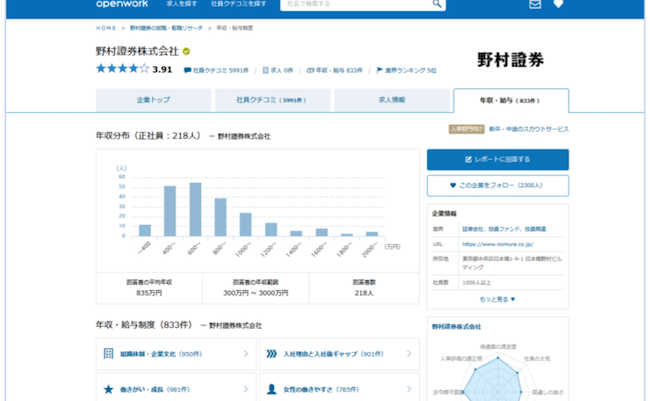Open the 求人情報 tab
Viewport: 650px width, 401px height.
pos(391,100)
